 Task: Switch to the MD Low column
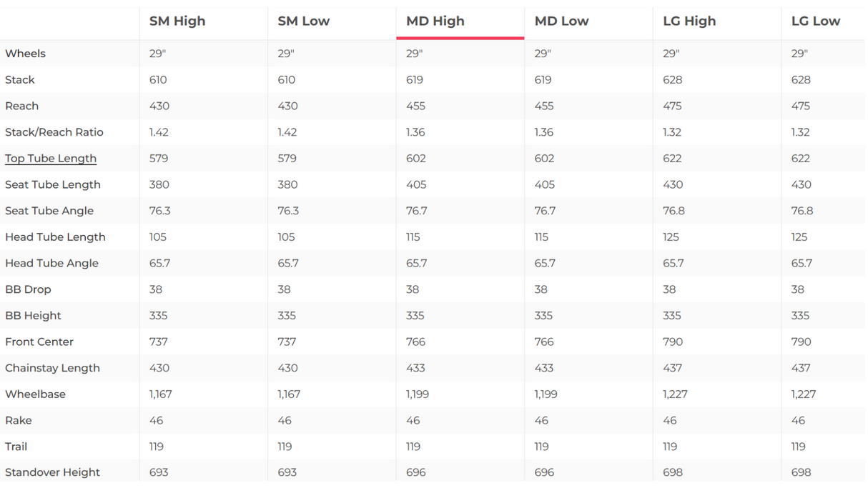[x=561, y=21]
